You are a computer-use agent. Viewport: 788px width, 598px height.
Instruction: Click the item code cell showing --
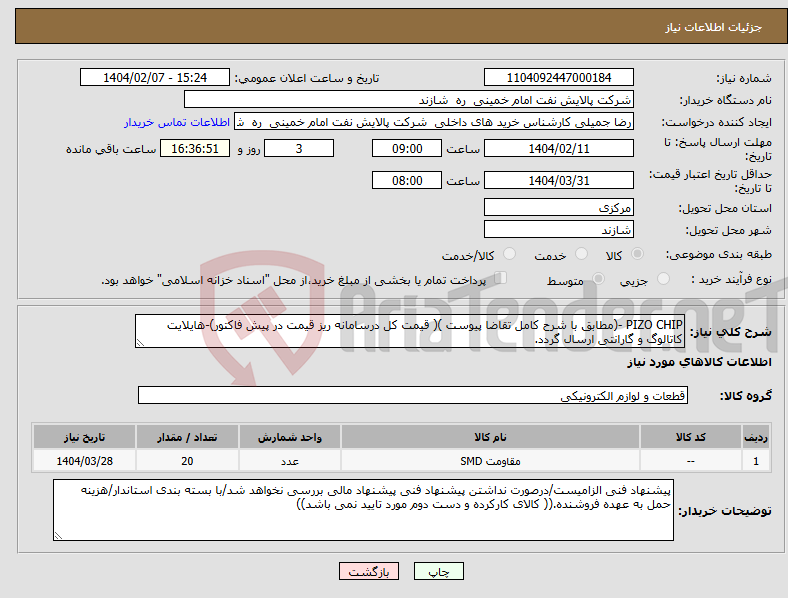691,461
